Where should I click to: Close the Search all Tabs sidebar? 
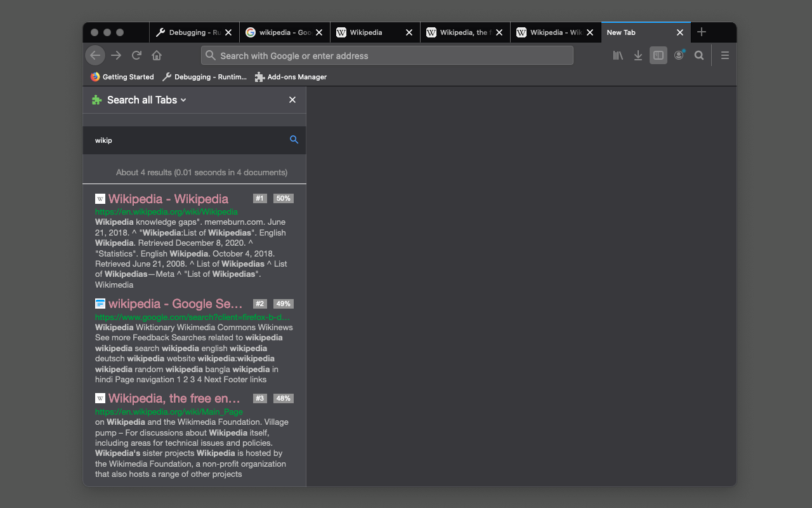(x=292, y=100)
